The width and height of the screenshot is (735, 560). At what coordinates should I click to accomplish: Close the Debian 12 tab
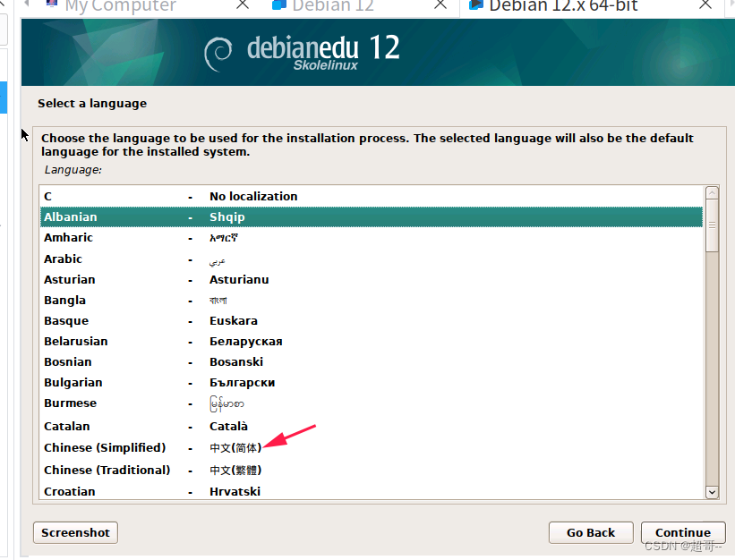tap(440, 4)
